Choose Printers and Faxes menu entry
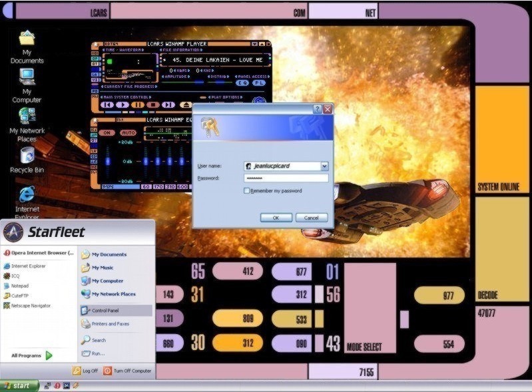 (x=110, y=323)
